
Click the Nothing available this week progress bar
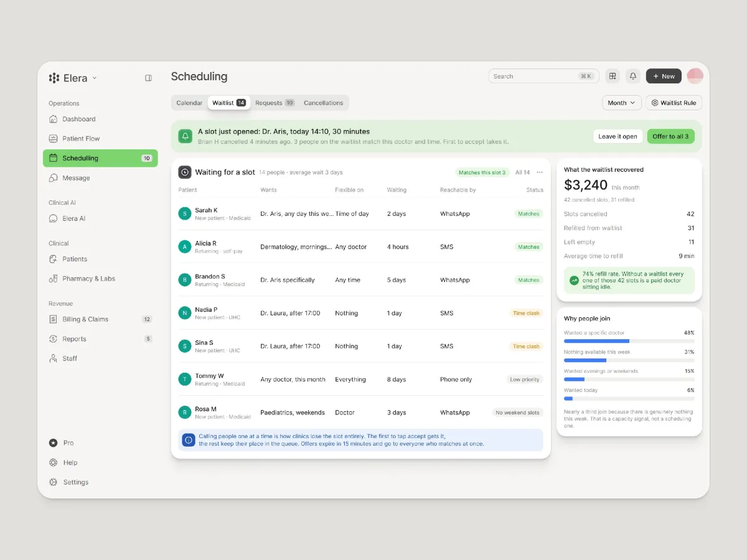coord(629,360)
